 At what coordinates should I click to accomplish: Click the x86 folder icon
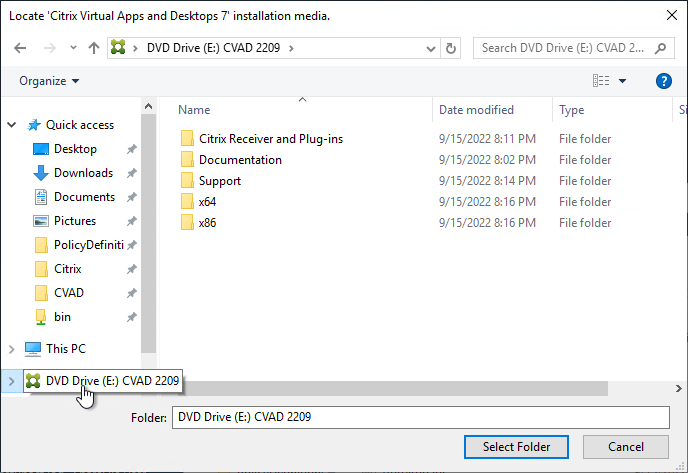(187, 222)
